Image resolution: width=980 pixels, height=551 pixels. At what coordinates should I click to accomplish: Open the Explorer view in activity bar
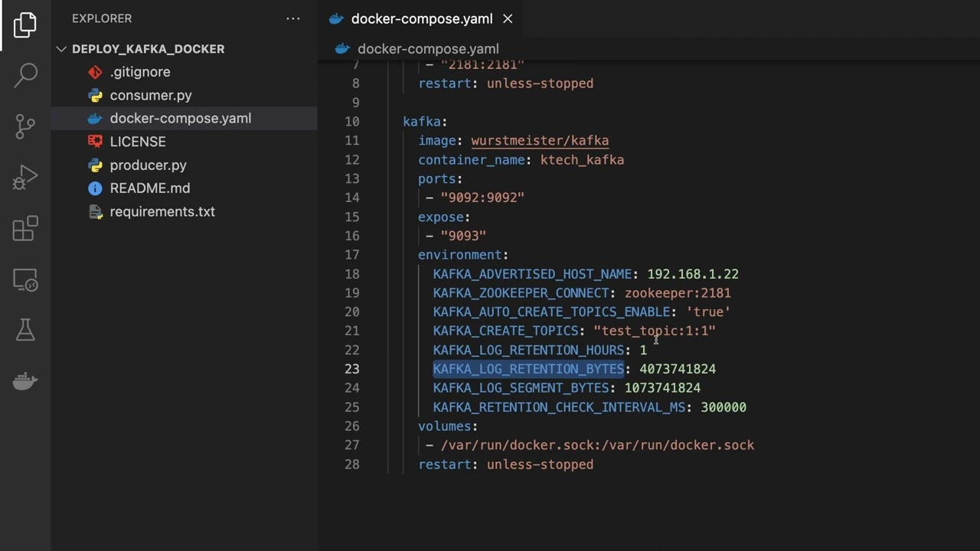click(25, 24)
